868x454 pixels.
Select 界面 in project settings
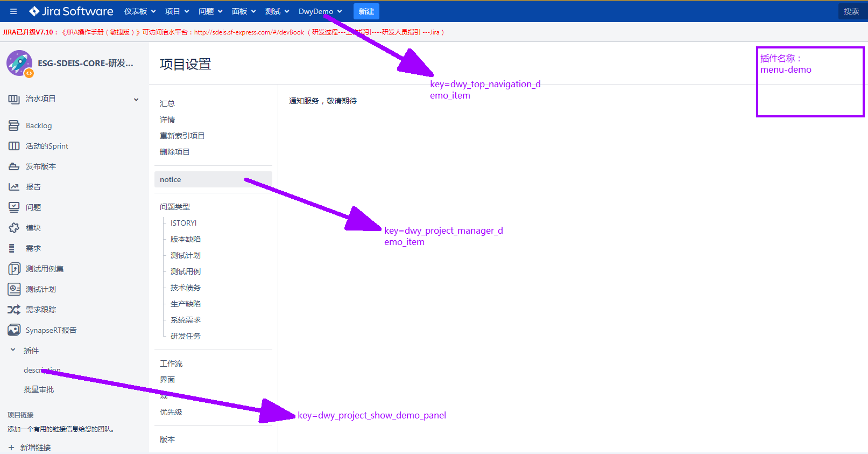[167, 380]
